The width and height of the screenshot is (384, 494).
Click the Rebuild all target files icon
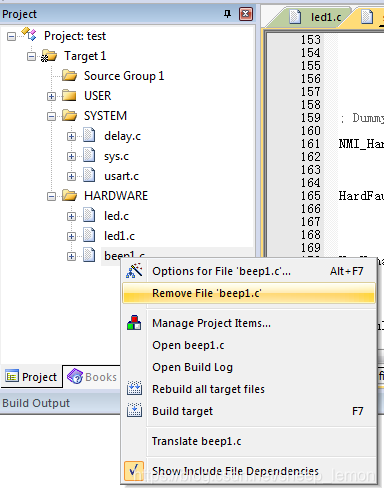click(134, 388)
